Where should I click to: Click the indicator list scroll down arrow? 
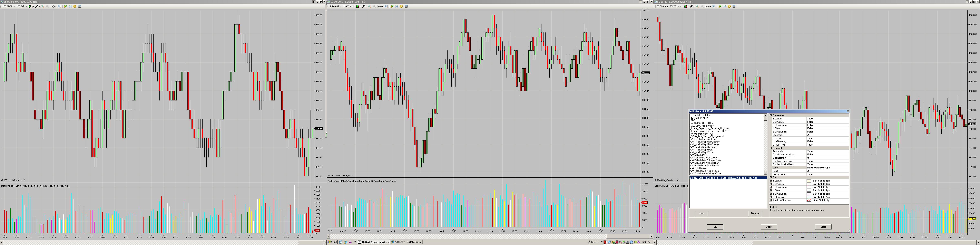765,174
